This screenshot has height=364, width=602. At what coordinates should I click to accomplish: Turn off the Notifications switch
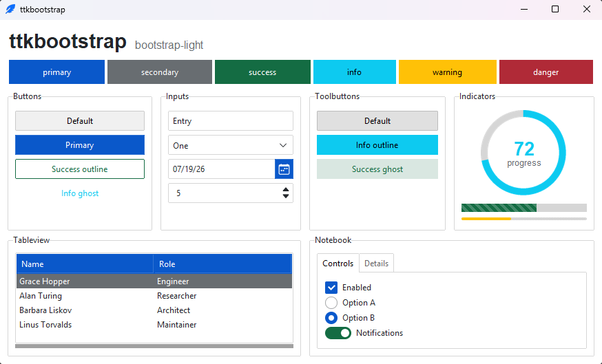pyautogui.click(x=338, y=333)
